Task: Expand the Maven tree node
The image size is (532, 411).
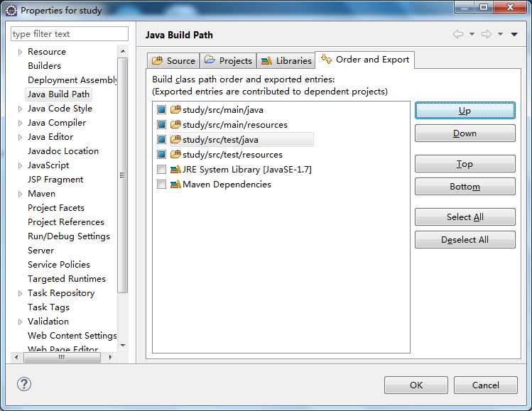Action: [20, 194]
